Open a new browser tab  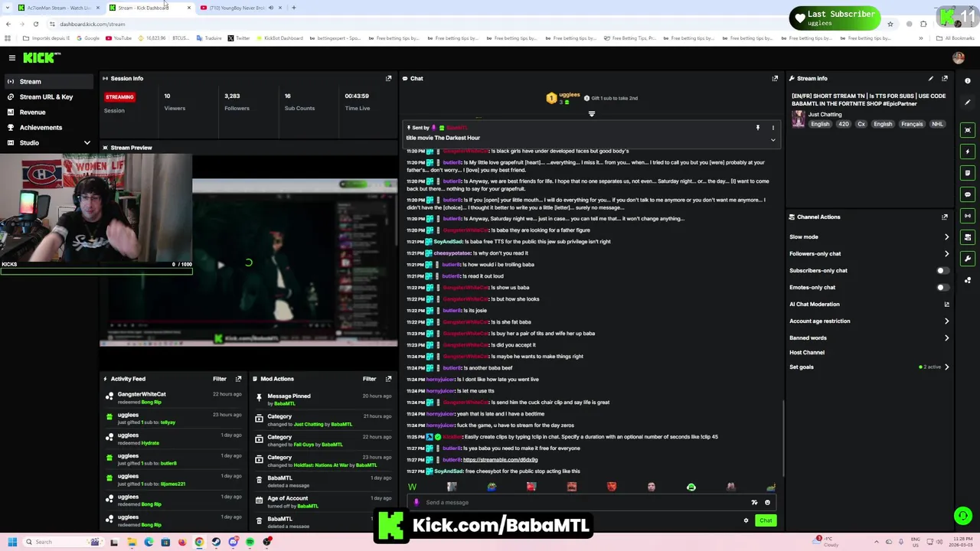[x=294, y=8]
